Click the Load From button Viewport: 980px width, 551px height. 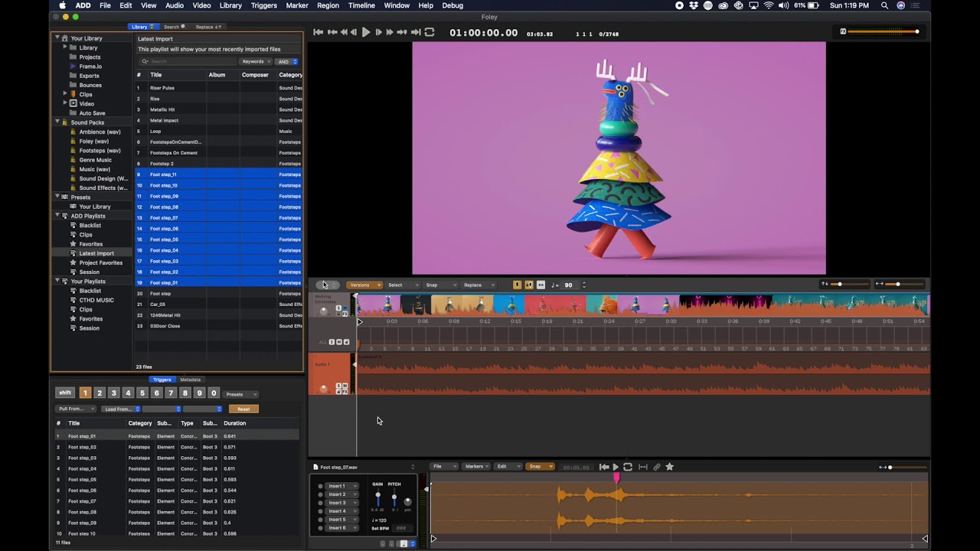pos(121,409)
